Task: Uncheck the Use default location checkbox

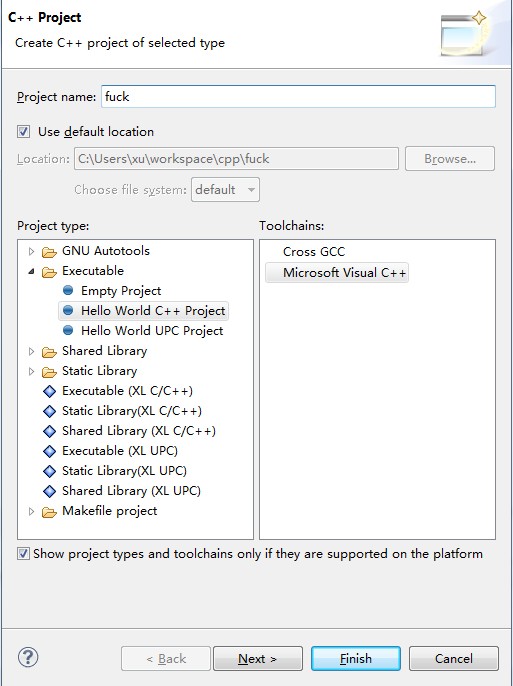Action: 24,132
